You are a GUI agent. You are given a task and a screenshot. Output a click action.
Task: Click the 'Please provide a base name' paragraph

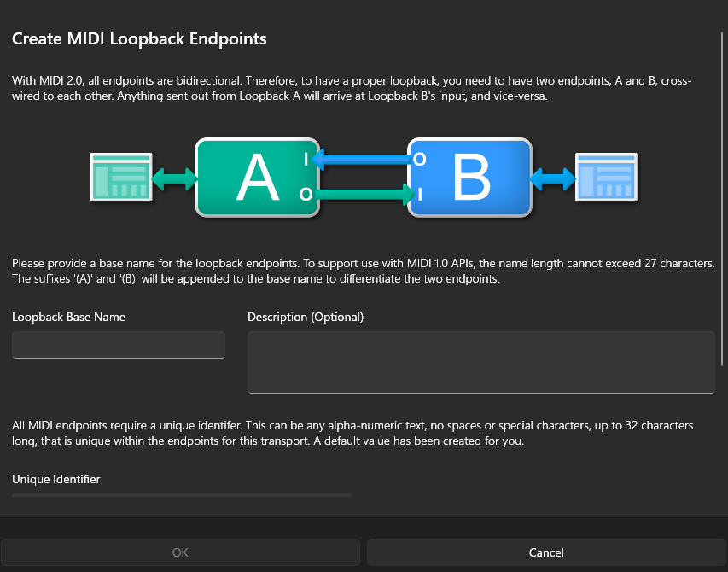363,271
